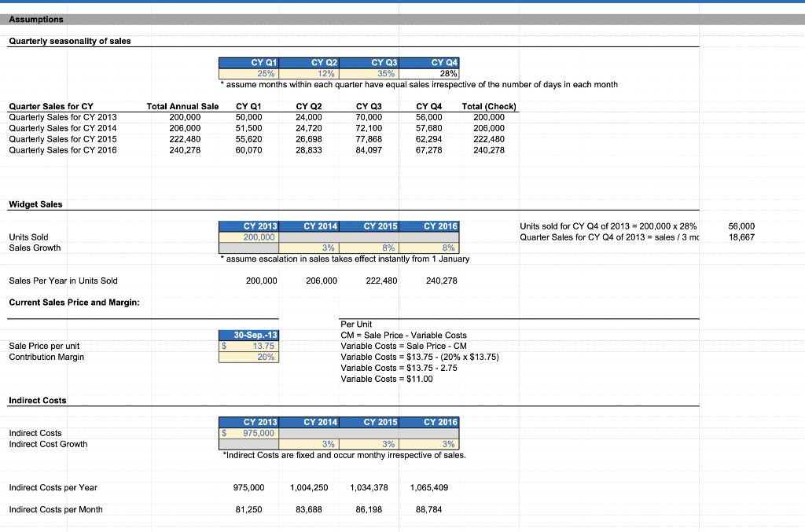Screen dimensions: 805x532
Task: Click the 'Indirect Costs are fixed' footnote
Action: (344, 456)
